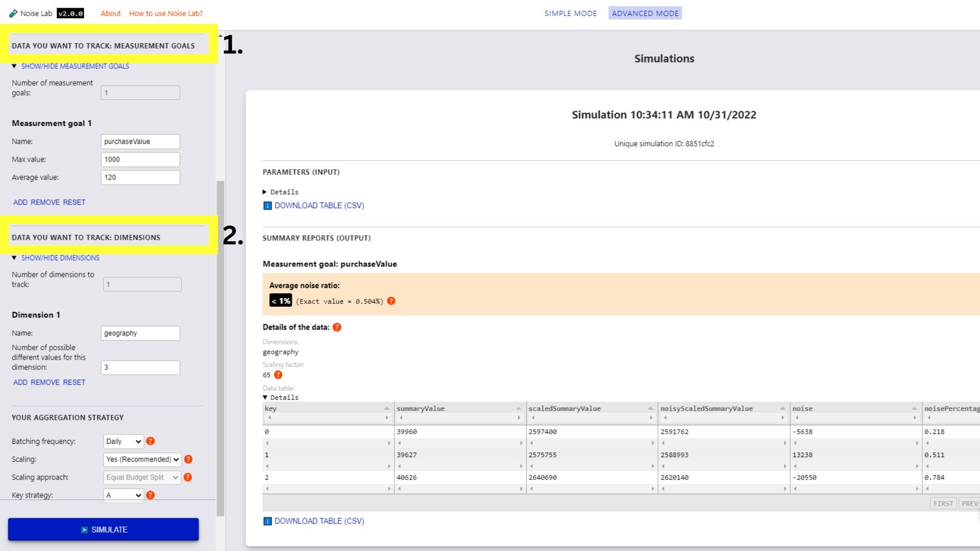Viewport: 980px width, 551px height.
Task: Click the About menu item
Action: point(110,13)
